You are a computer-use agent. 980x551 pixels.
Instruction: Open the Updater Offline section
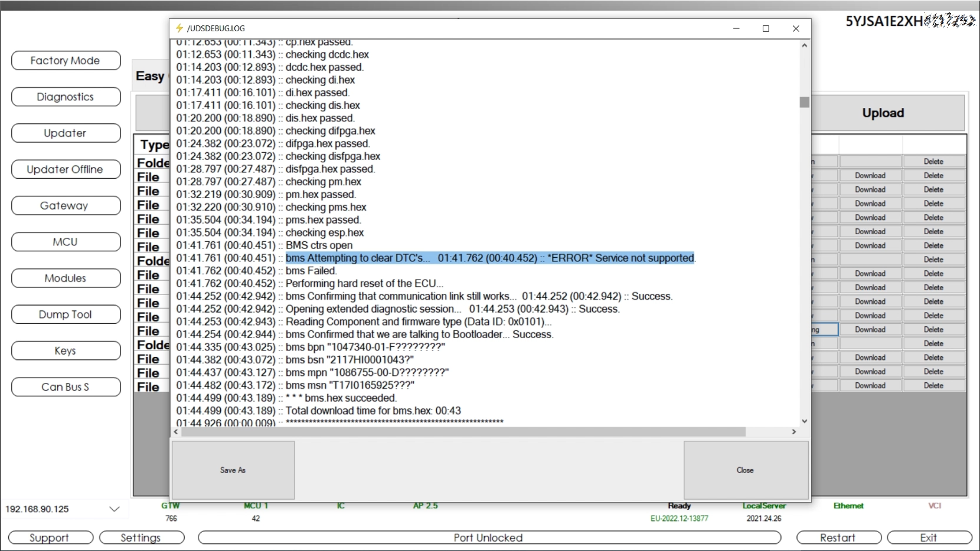[x=66, y=169]
